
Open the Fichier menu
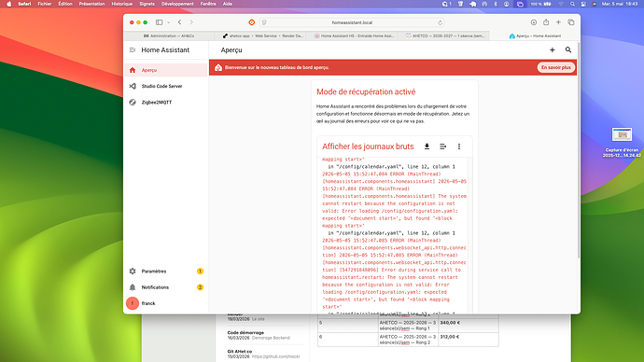click(x=45, y=4)
